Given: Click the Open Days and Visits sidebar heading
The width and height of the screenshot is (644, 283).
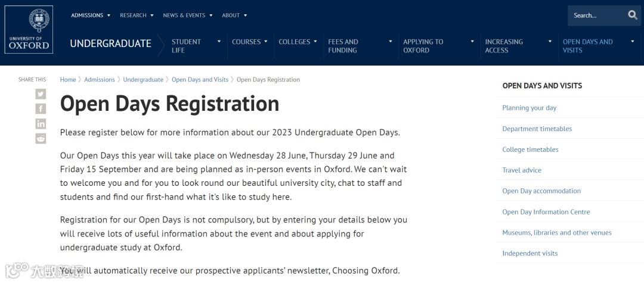Looking at the screenshot, I should (542, 86).
